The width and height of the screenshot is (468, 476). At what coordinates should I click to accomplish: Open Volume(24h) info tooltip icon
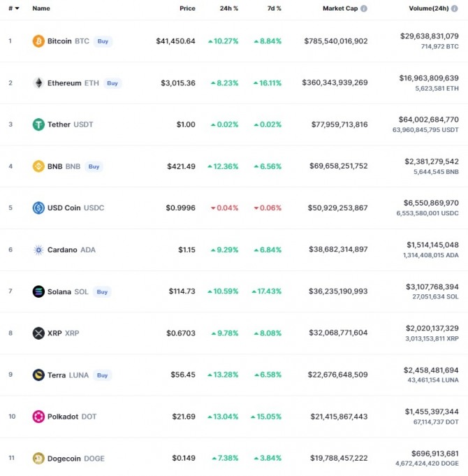(x=462, y=8)
